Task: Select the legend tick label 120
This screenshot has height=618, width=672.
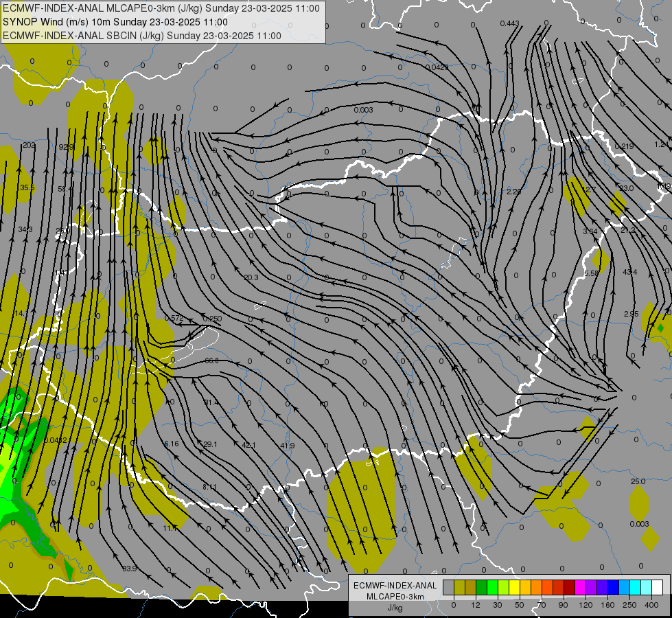Action: point(586,605)
